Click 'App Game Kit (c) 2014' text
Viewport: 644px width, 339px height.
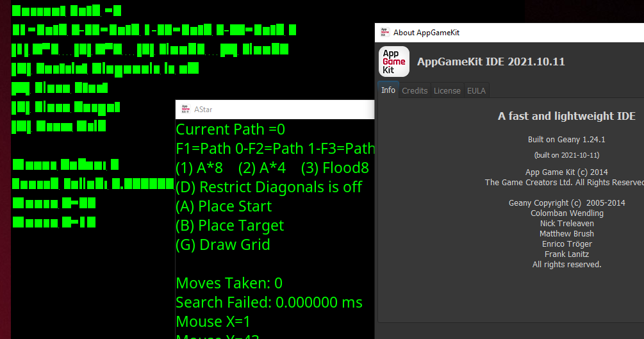pos(566,172)
